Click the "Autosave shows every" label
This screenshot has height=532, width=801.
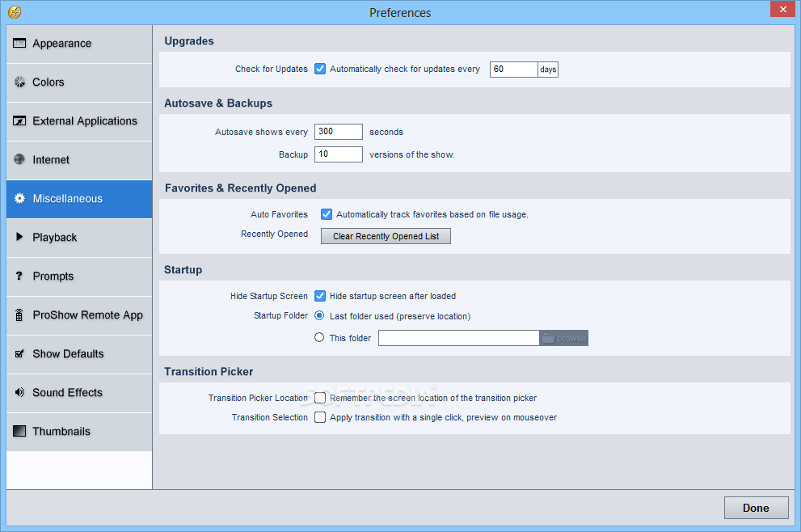pyautogui.click(x=261, y=132)
